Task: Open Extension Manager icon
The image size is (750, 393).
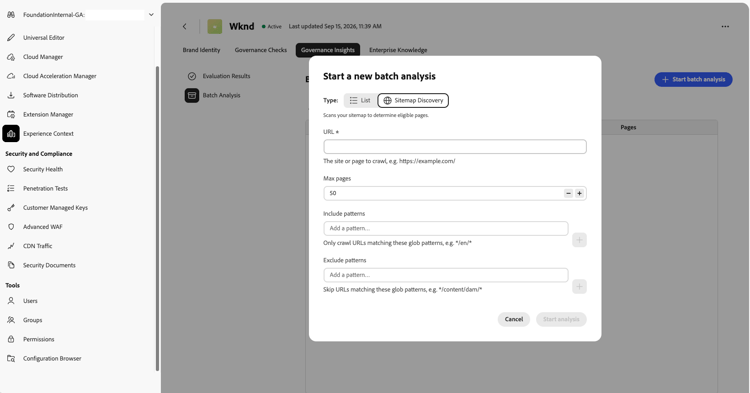Action: [11, 114]
